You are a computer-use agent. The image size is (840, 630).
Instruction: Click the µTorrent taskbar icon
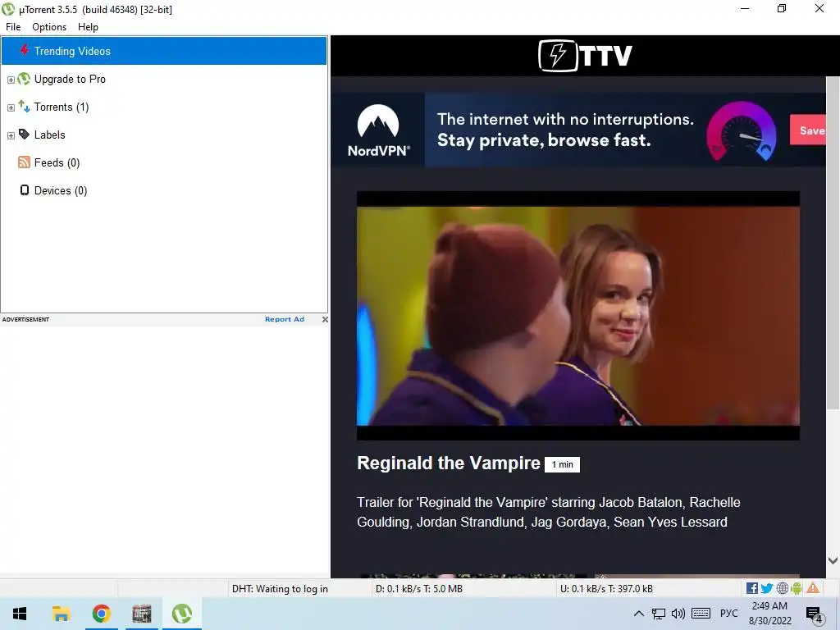[182, 614]
